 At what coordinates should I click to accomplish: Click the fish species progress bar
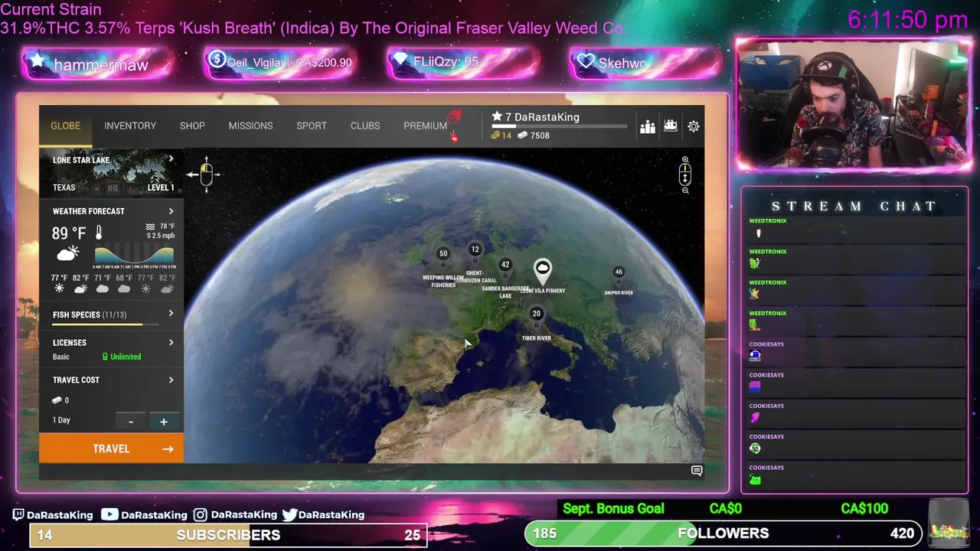106,324
